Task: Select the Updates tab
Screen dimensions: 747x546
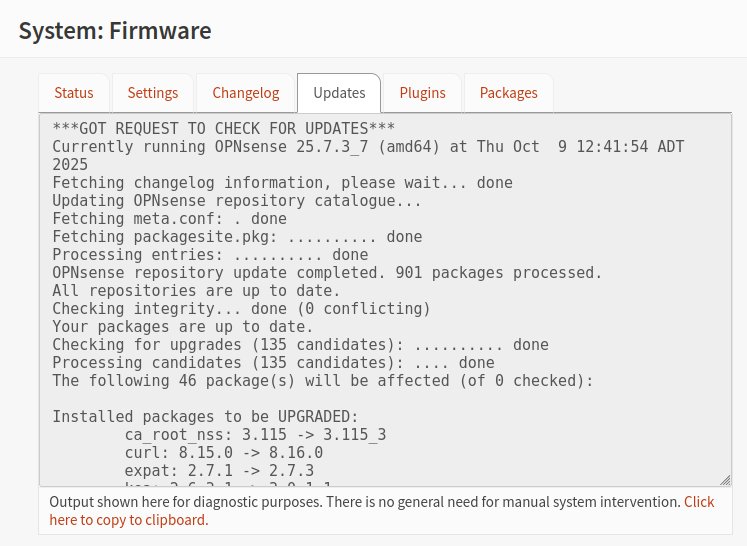Action: (339, 93)
